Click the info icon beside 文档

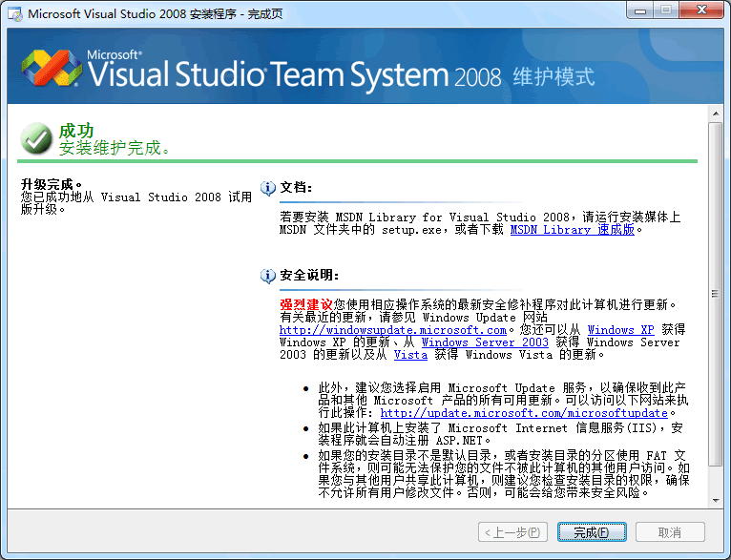267,188
